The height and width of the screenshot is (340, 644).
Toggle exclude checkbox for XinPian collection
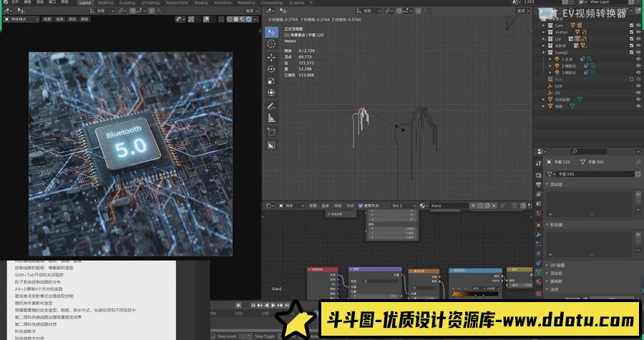[632, 32]
